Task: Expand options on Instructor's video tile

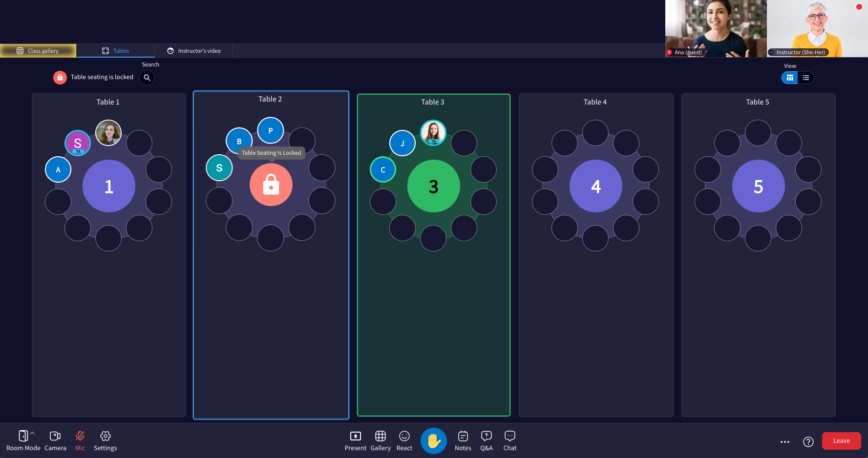Action: [x=771, y=52]
